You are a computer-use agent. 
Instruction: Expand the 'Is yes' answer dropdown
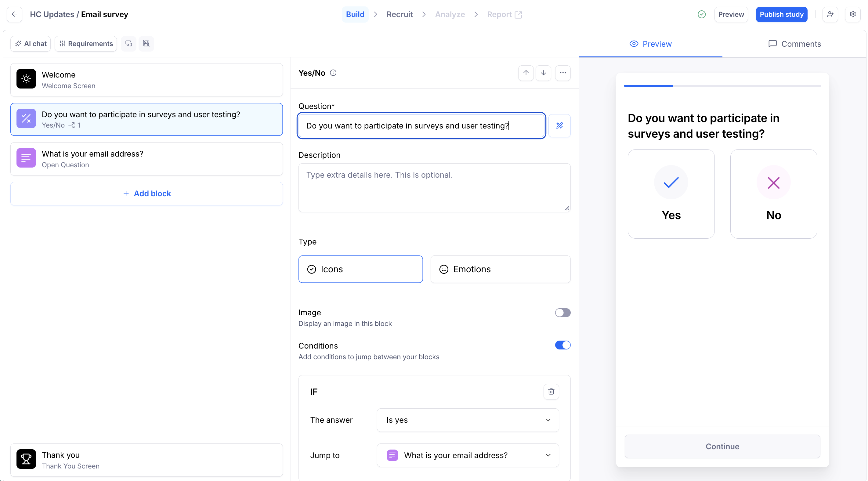click(468, 420)
